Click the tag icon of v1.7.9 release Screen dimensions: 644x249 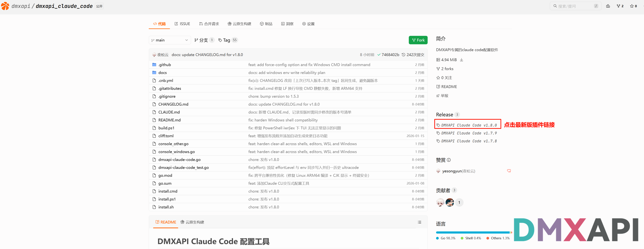click(438, 133)
